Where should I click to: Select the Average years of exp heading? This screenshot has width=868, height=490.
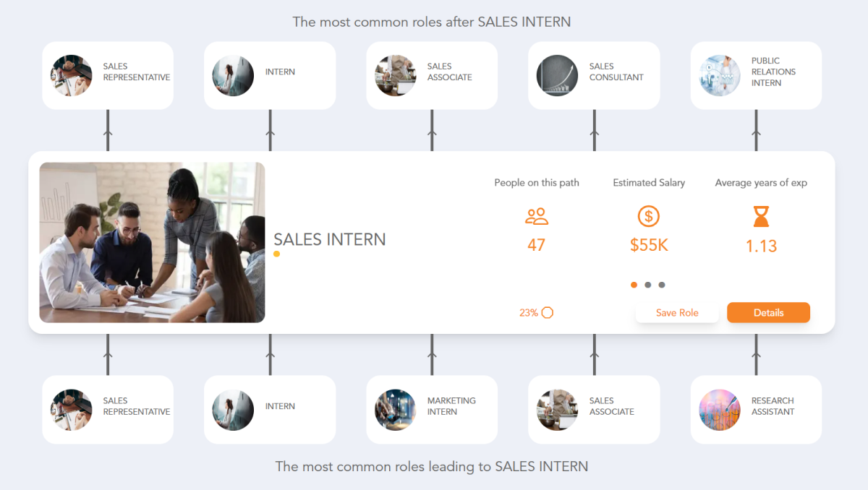tap(760, 182)
